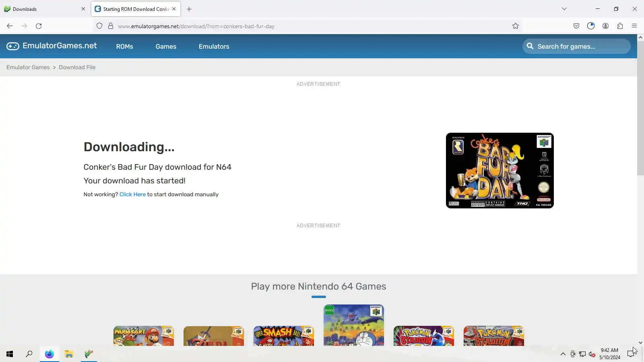Go back to the previous page
The image size is (644, 362).
pos(10,26)
